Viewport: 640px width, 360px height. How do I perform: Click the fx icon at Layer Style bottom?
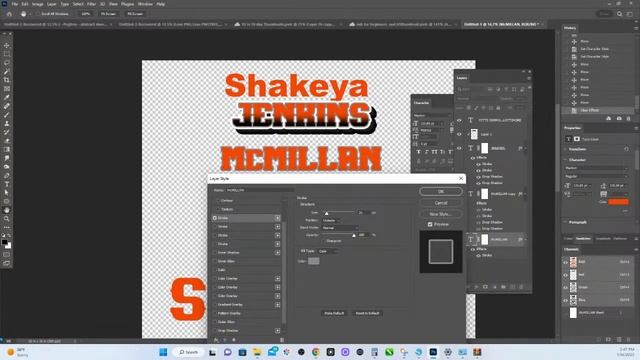pyautogui.click(x=216, y=340)
